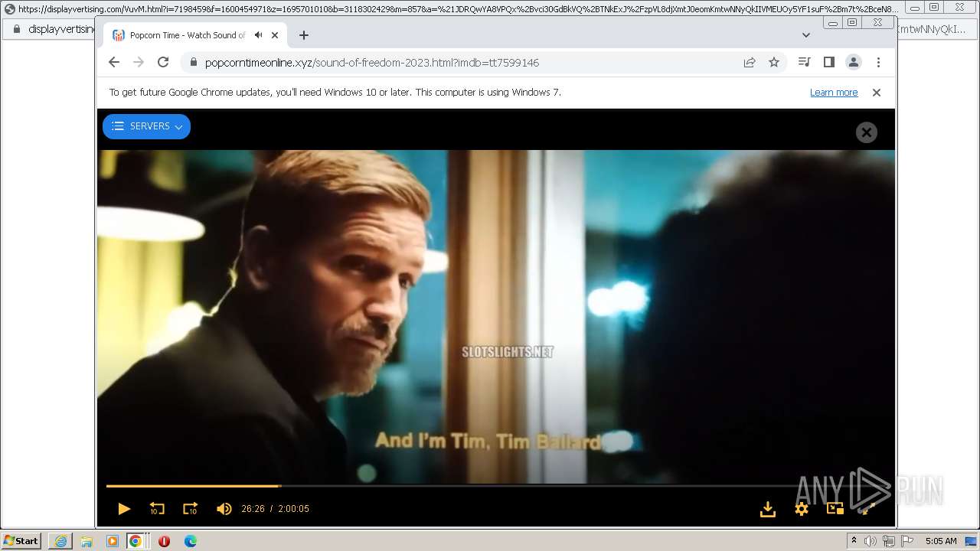
Task: Open media player from taskbar
Action: point(113,541)
